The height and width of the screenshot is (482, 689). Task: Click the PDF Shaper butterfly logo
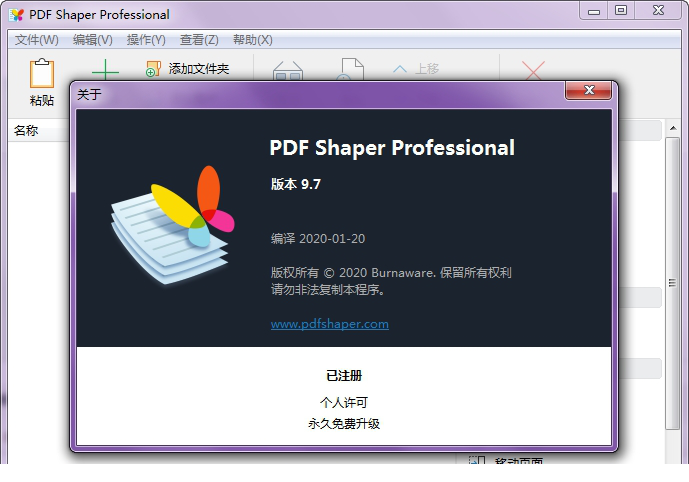coord(172,225)
